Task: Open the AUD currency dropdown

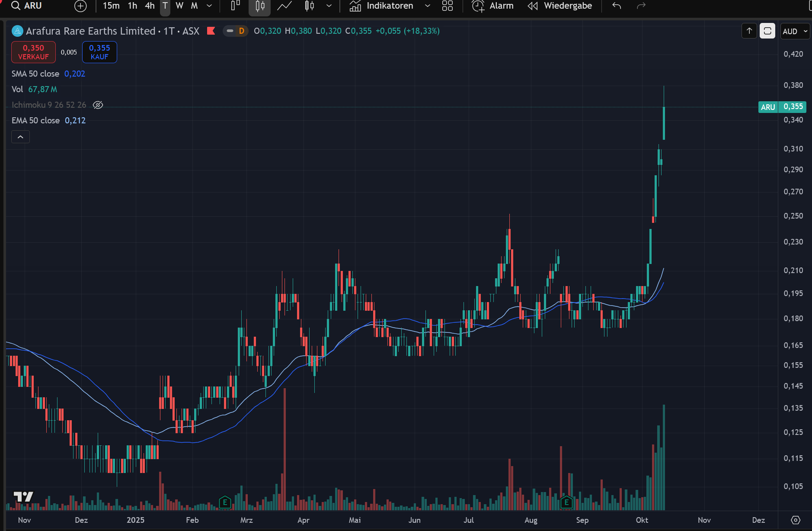Action: pyautogui.click(x=795, y=31)
